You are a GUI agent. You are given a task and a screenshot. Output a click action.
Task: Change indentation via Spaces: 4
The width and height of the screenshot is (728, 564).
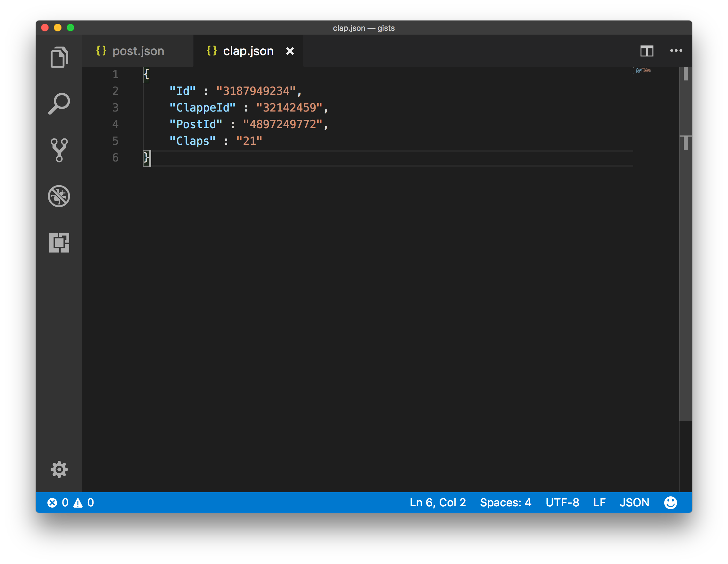click(506, 502)
